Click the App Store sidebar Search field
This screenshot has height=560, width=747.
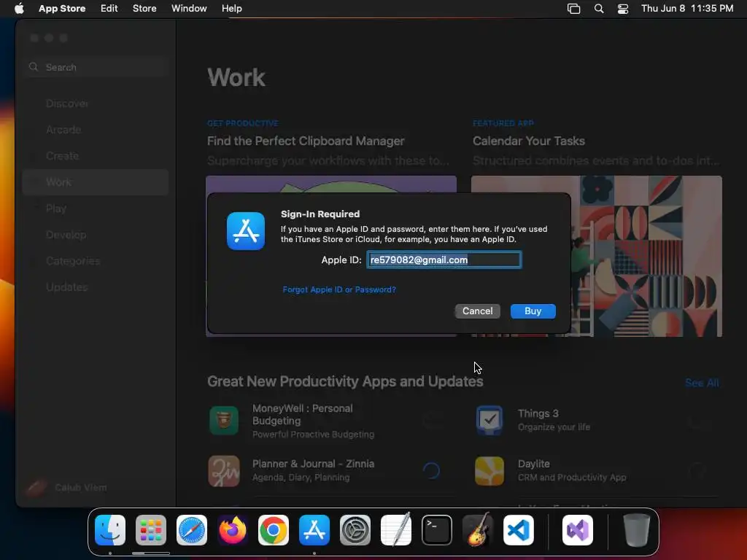pyautogui.click(x=96, y=67)
